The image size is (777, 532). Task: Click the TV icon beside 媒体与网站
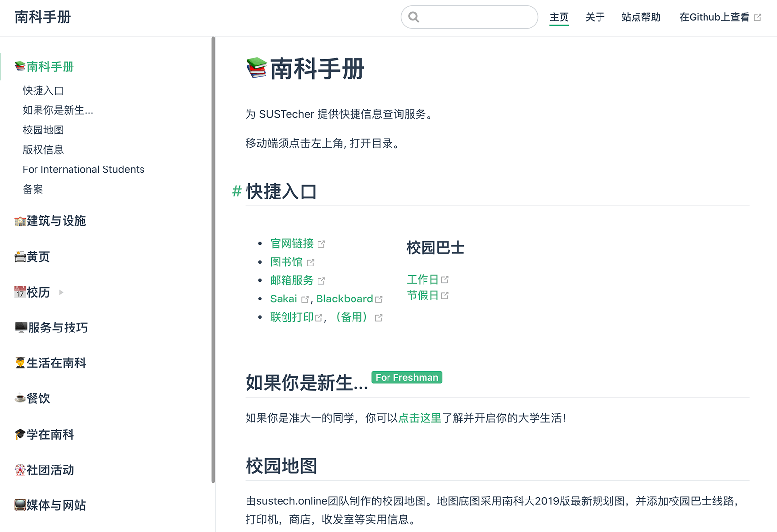pyautogui.click(x=20, y=505)
